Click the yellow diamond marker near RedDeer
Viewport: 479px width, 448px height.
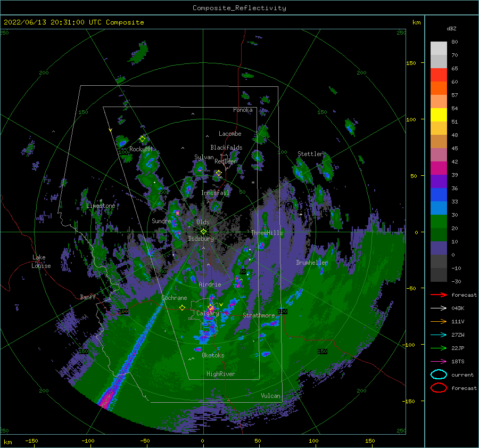[x=219, y=173]
